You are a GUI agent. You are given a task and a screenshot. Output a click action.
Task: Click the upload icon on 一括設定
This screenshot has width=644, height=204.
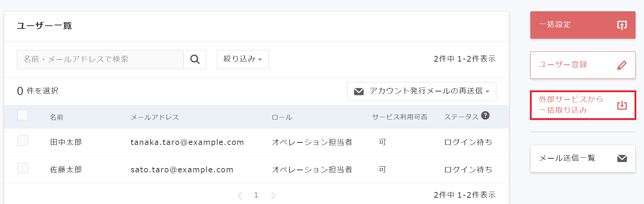[622, 25]
